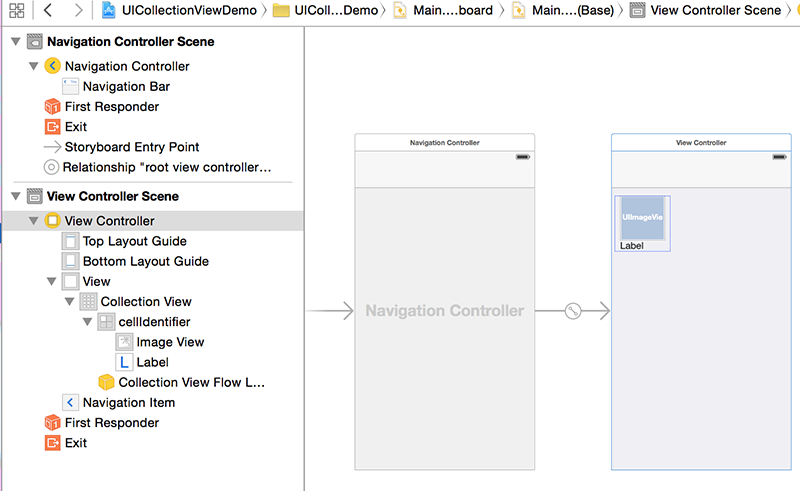This screenshot has width=800, height=491.
Task: Click the View Controller Scene breadcrumb icon
Action: tap(637, 10)
